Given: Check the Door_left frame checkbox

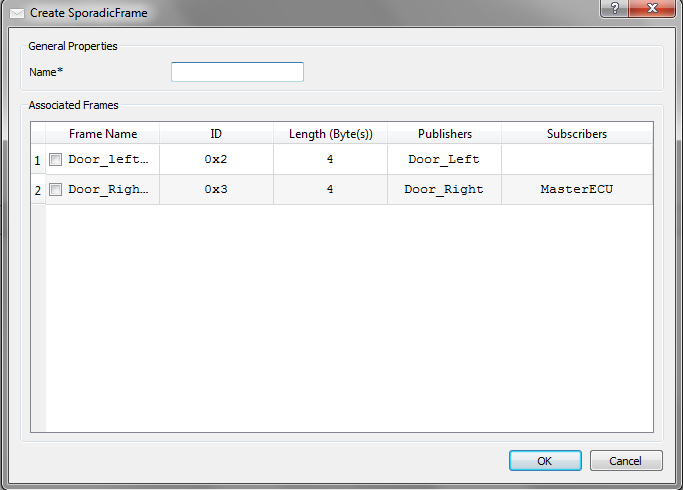Looking at the screenshot, I should [55, 159].
